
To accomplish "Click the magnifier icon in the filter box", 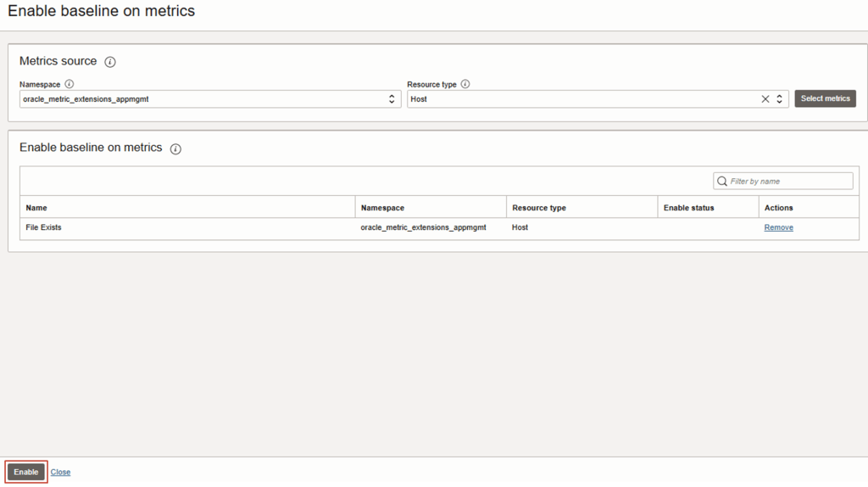I will pyautogui.click(x=722, y=181).
